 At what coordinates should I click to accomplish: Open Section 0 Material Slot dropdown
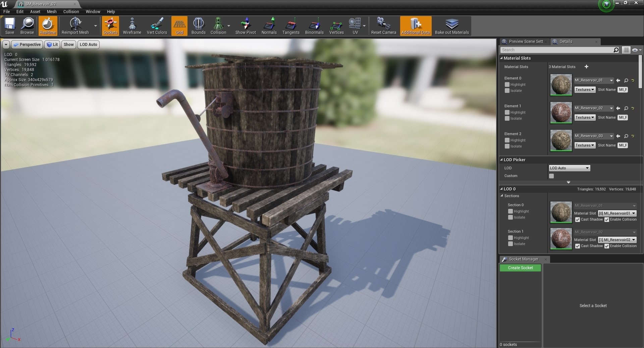(617, 213)
